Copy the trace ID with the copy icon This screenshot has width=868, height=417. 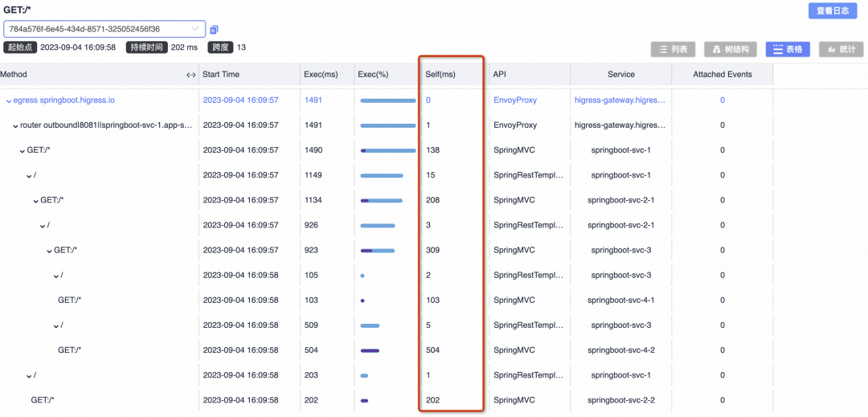pyautogui.click(x=214, y=30)
